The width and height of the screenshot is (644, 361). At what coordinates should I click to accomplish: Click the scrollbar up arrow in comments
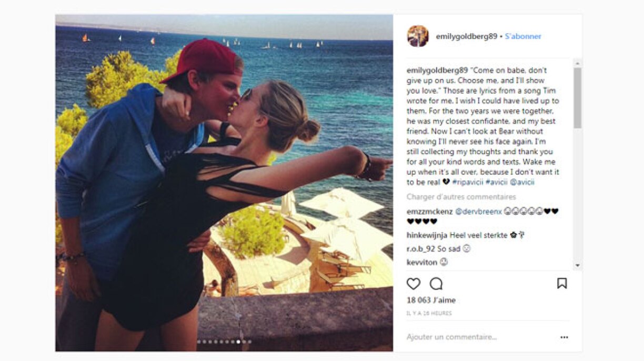click(577, 63)
